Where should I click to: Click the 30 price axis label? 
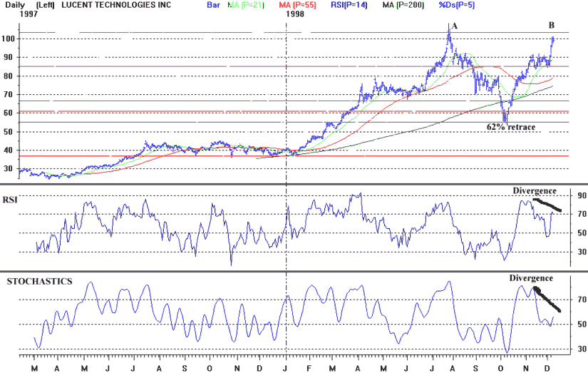[x=8, y=169]
